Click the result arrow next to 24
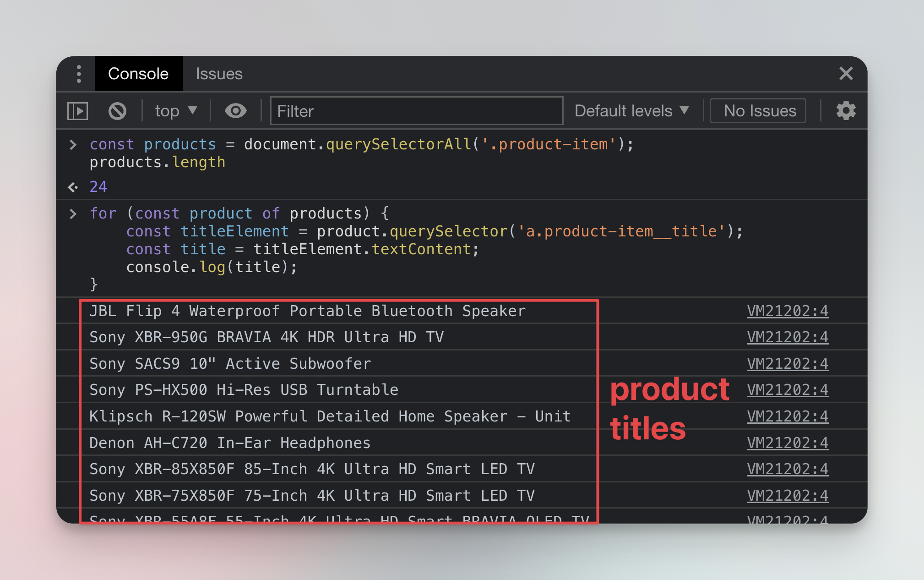The image size is (924, 580). 72,187
